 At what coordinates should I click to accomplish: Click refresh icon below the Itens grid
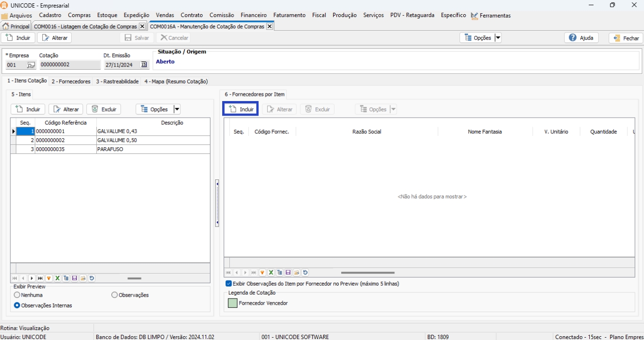click(92, 279)
